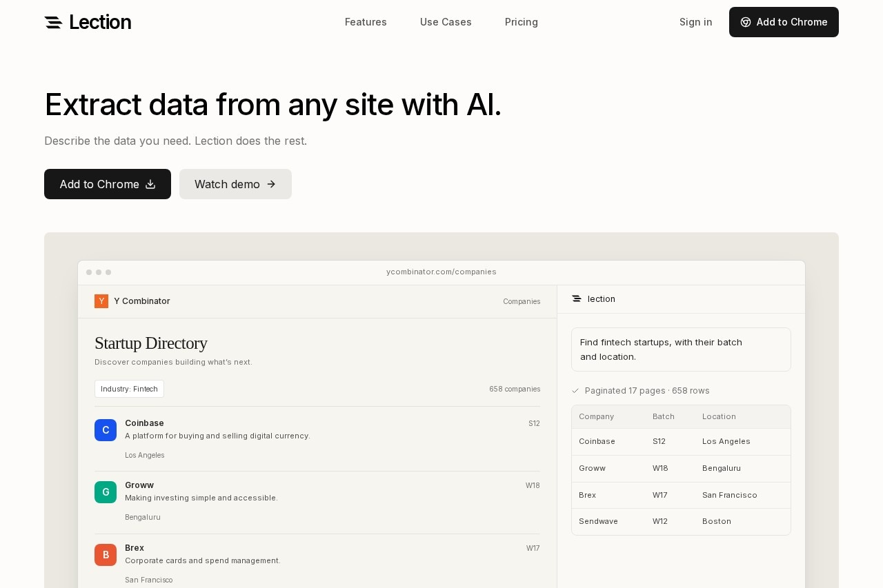Open the Features navigation link
The image size is (883, 588).
point(366,22)
